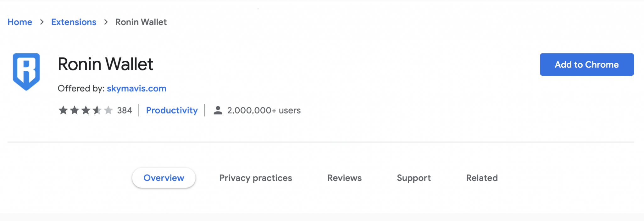
Task: Click the chevron after Extensions breadcrumb
Action: (x=106, y=22)
